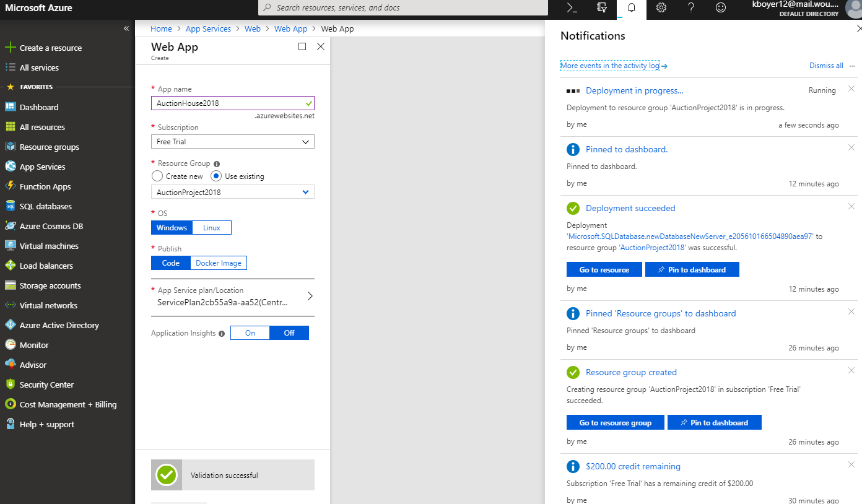Open Cost Management + Billing in the sidebar

[67, 404]
